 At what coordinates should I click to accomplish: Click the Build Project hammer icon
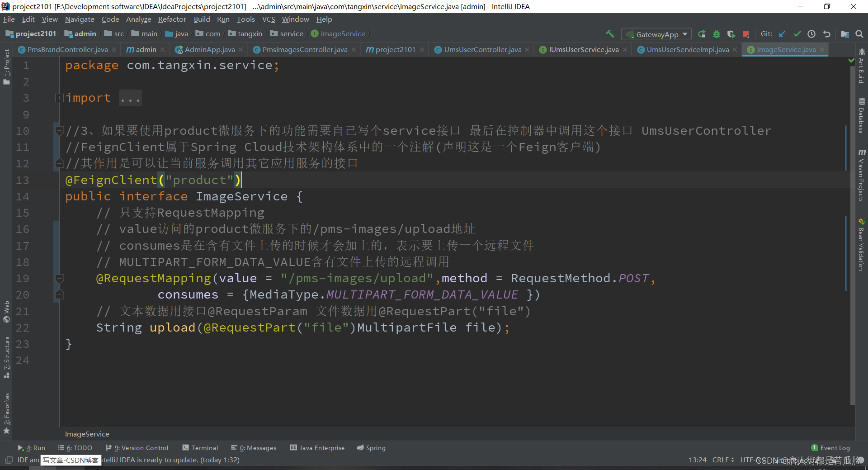click(610, 34)
